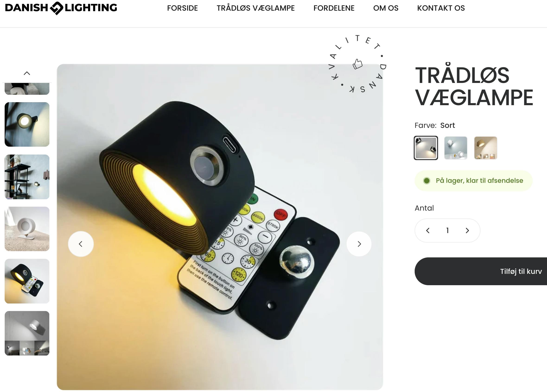
Task: Open the Trådløs Væglampe menu item
Action: pos(256,8)
